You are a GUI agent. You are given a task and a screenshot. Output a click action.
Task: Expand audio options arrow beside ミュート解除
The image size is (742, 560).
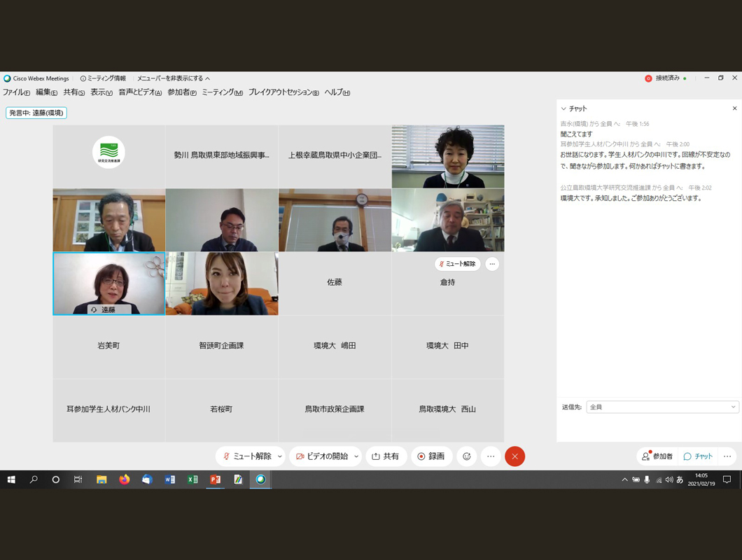click(280, 456)
